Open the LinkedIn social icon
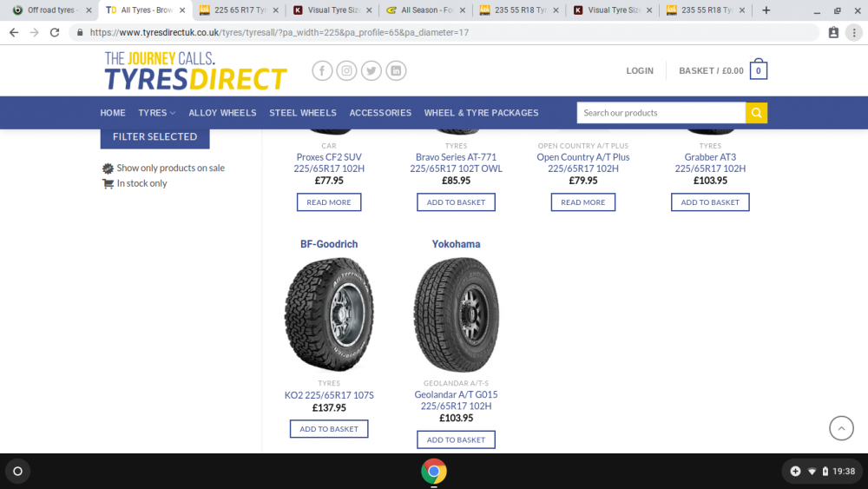Screen dimensions: 868x489 pos(396,71)
